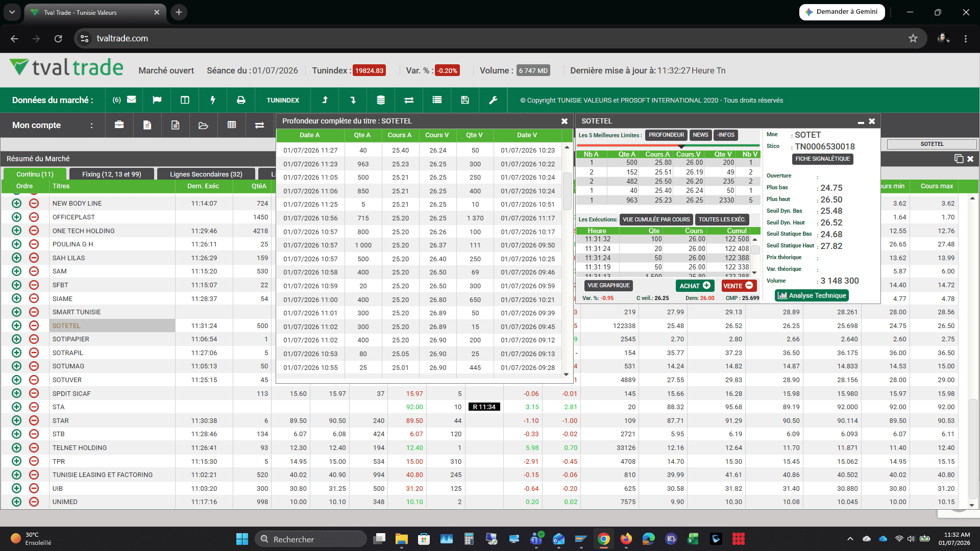Select the SOTETEL row in titles list
This screenshot has width=980, height=551.
tap(112, 325)
